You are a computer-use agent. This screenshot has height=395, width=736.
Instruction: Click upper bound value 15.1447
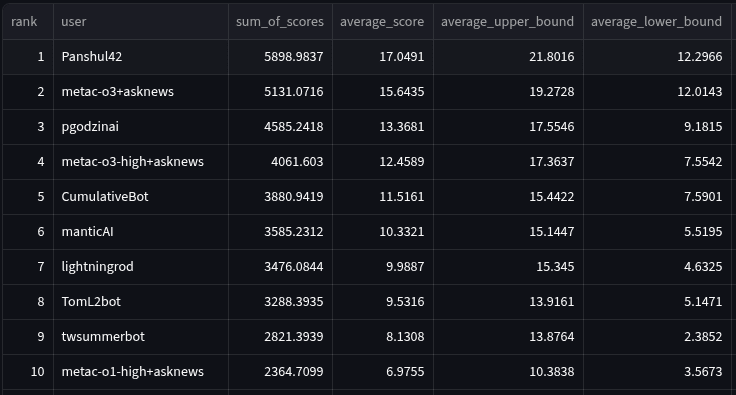click(508, 232)
